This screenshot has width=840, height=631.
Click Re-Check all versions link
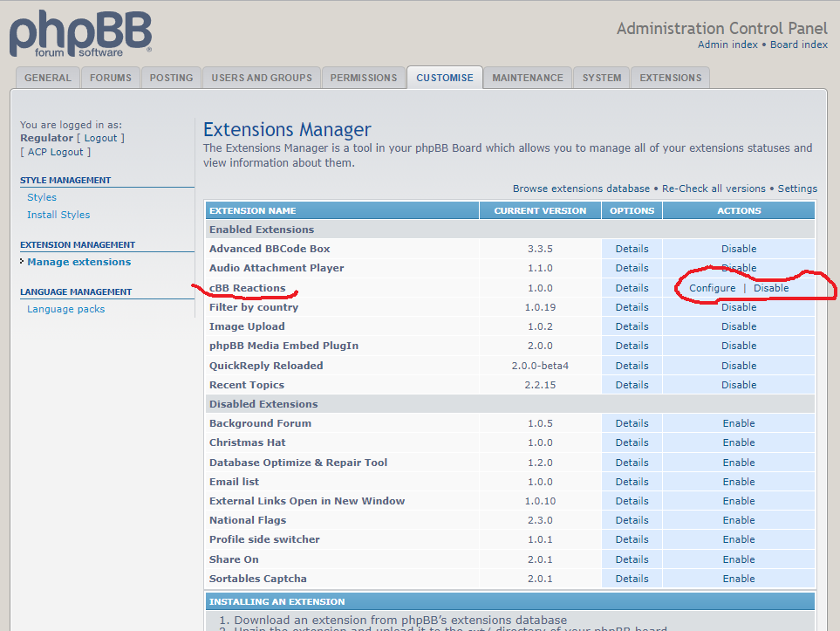[x=714, y=189]
